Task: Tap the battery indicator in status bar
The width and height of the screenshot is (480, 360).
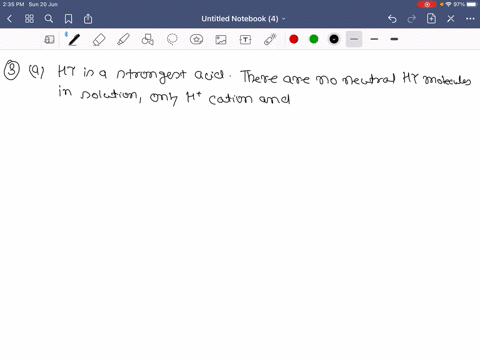Action: (472, 4)
